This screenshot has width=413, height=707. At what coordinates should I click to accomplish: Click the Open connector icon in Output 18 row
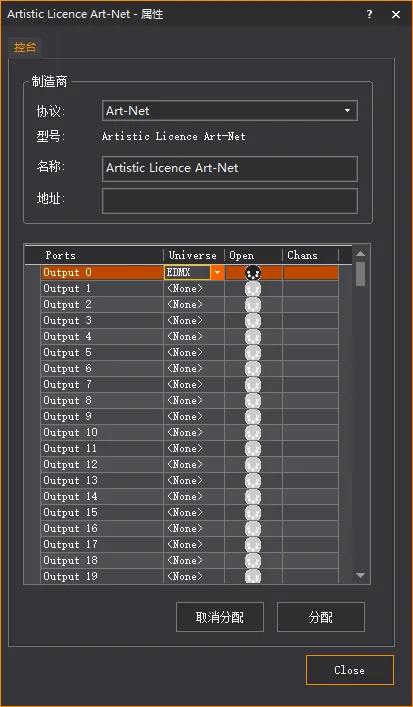253,561
